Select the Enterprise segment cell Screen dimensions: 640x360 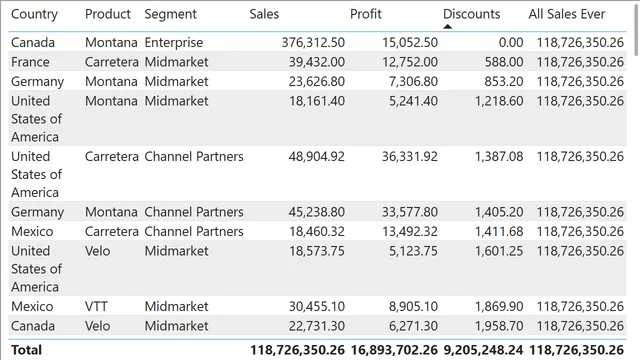pos(173,42)
